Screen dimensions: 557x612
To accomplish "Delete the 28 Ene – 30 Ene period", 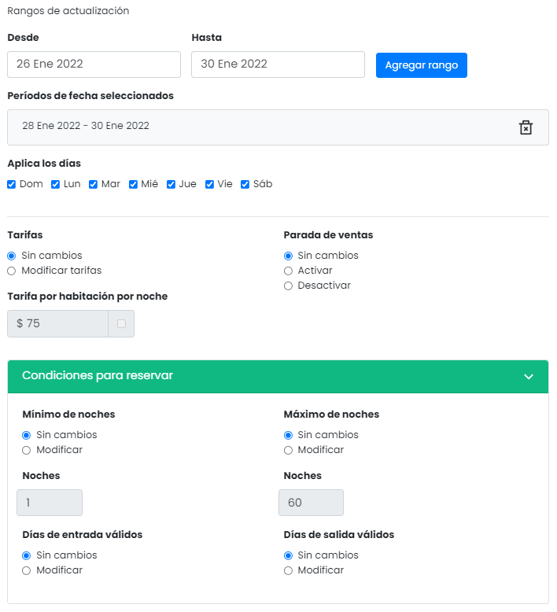I will tap(525, 127).
